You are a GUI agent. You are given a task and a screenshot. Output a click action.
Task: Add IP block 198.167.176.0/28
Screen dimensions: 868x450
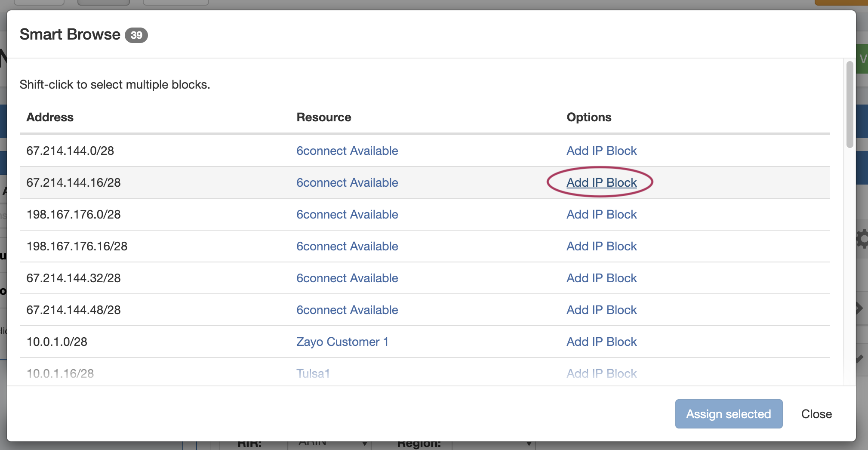click(601, 215)
